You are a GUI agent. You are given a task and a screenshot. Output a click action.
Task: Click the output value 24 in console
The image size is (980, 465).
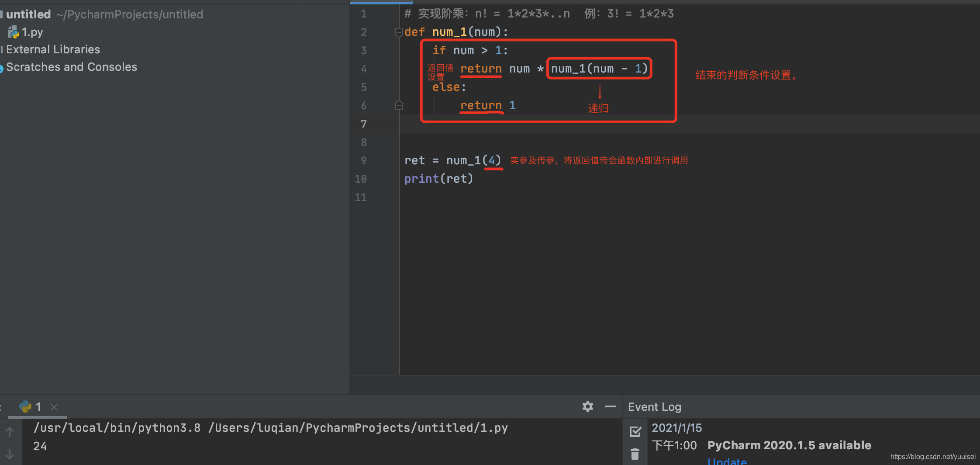coord(40,446)
